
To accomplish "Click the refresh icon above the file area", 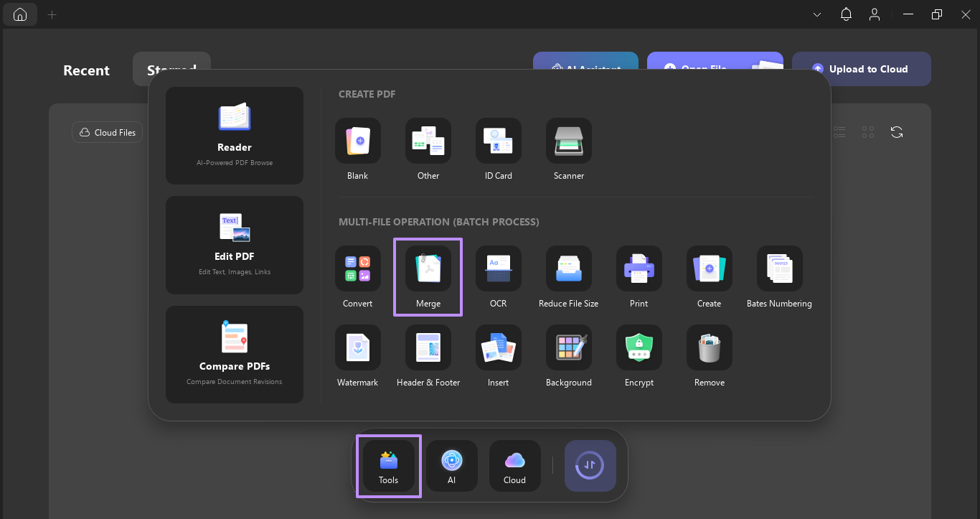I will point(897,131).
